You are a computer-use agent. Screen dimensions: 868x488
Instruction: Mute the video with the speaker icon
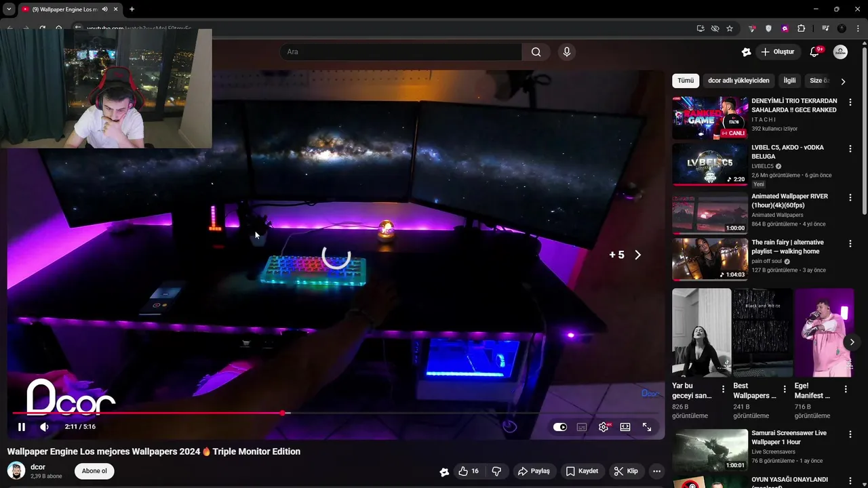44,427
